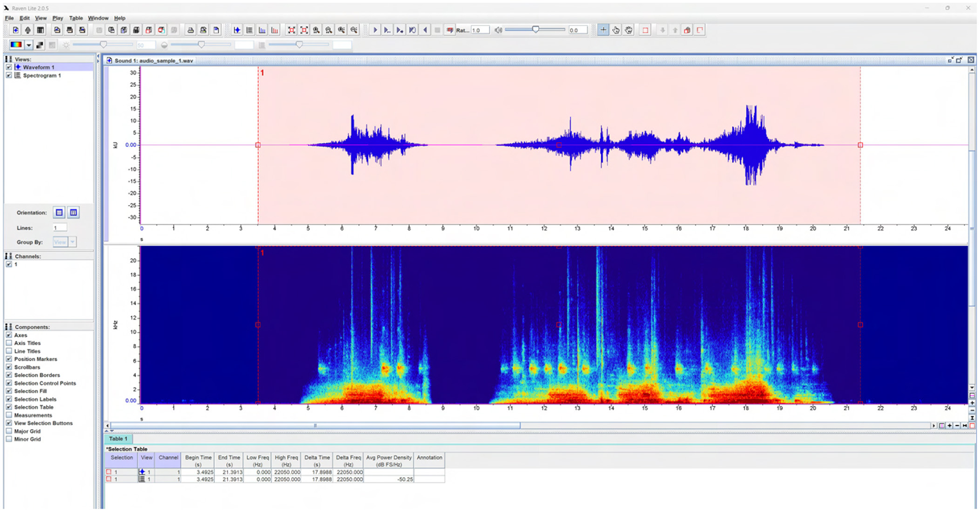Click the Zoom to Selection icon
This screenshot has height=512, width=980.
(x=291, y=30)
